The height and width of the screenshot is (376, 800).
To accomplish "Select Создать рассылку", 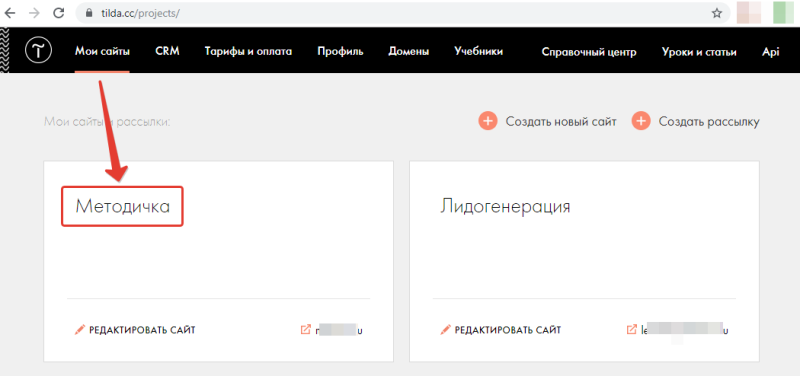I will coord(709,122).
